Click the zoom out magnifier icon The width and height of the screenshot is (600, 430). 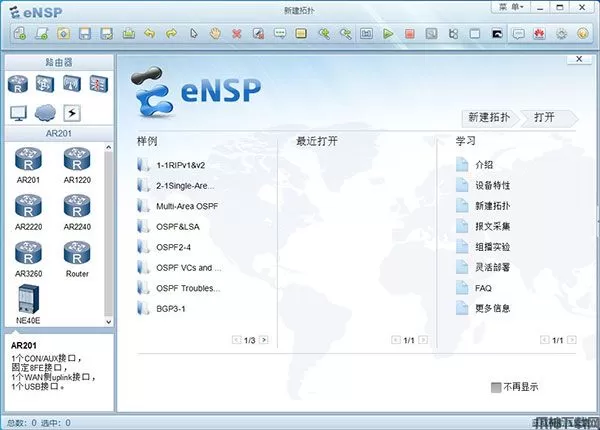pyautogui.click(x=346, y=34)
